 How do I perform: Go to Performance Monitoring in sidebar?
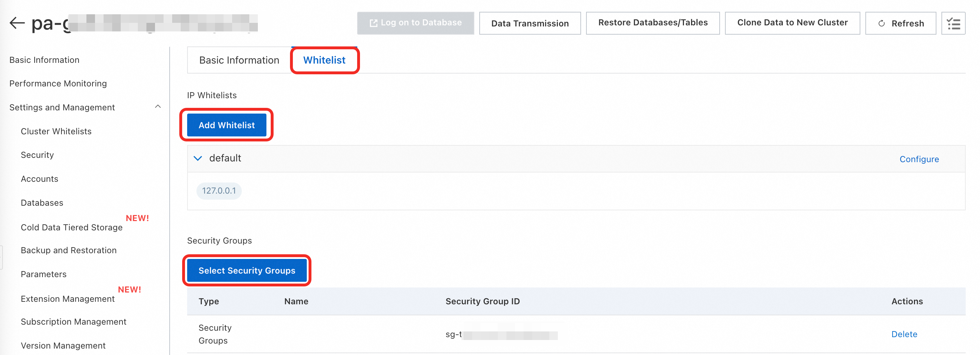click(58, 83)
